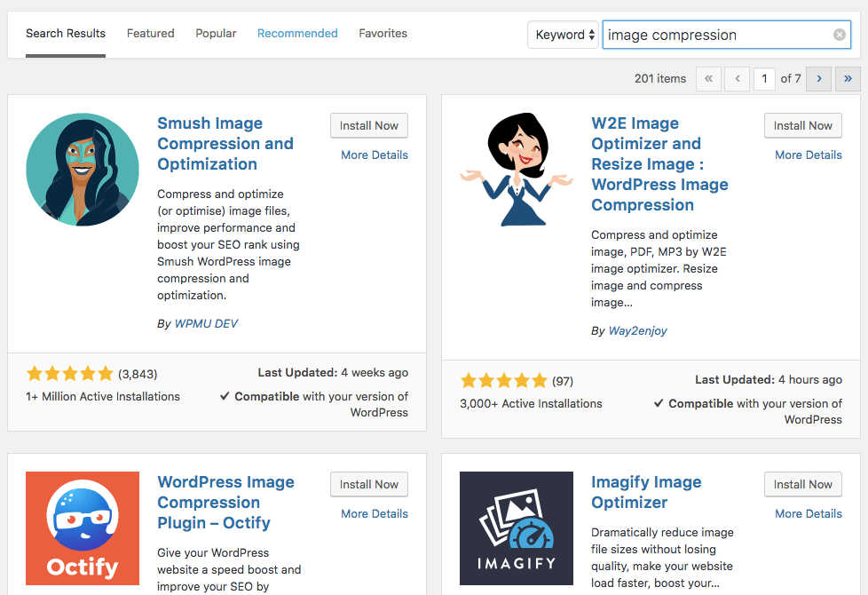Click the page number input field
Image resolution: width=868 pixels, height=595 pixels.
(x=764, y=79)
